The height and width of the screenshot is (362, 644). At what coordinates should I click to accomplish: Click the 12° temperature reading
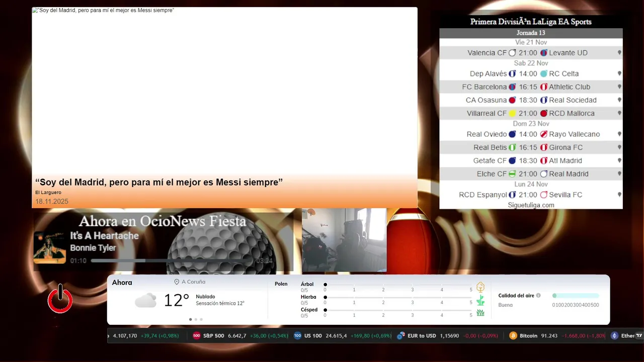point(176,301)
